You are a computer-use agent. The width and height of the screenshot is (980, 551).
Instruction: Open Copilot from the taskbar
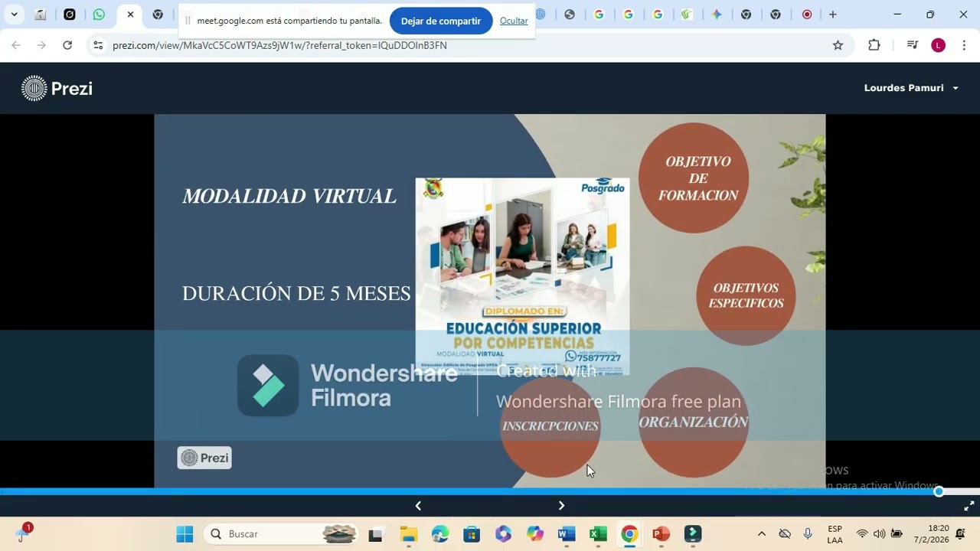click(x=535, y=534)
